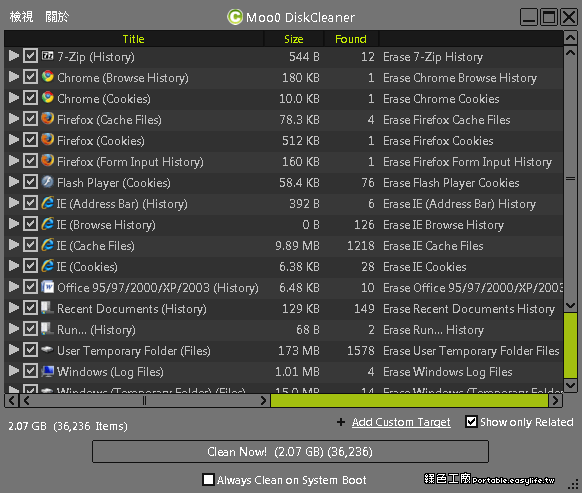
Task: Uncheck the Chrome (Browse History) checkbox
Action: (x=30, y=77)
